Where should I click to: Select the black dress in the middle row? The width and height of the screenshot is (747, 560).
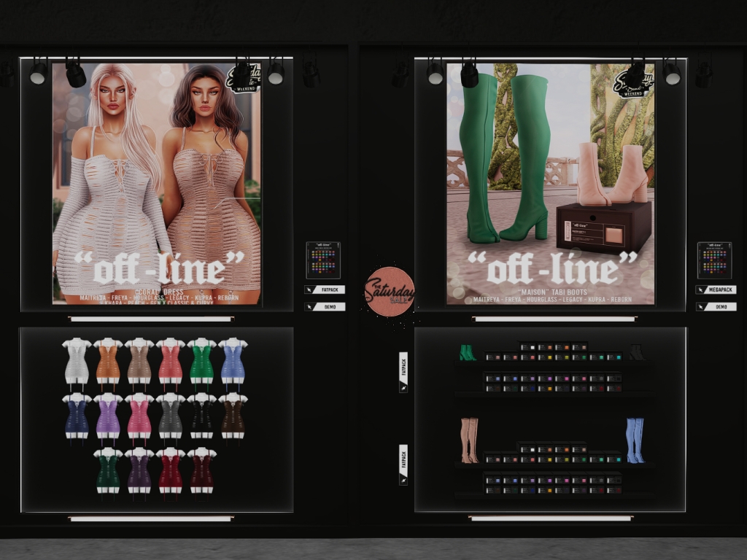(x=201, y=416)
